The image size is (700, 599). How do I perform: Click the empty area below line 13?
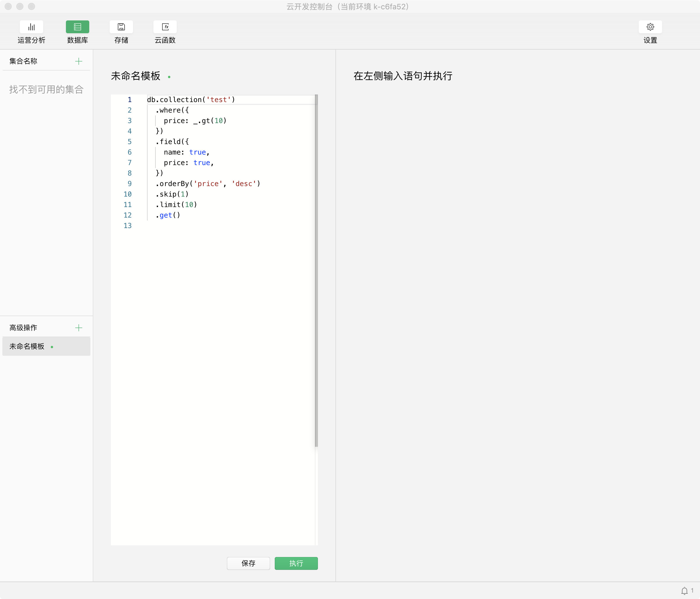(213, 338)
